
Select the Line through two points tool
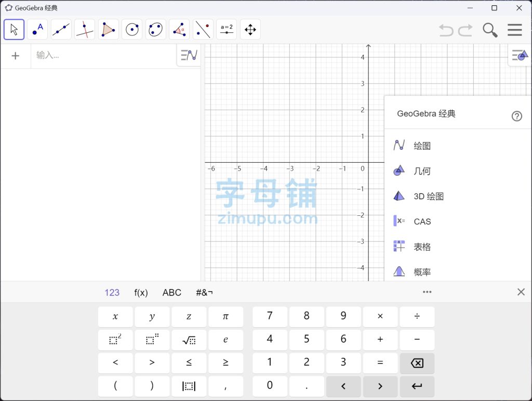click(x=61, y=30)
